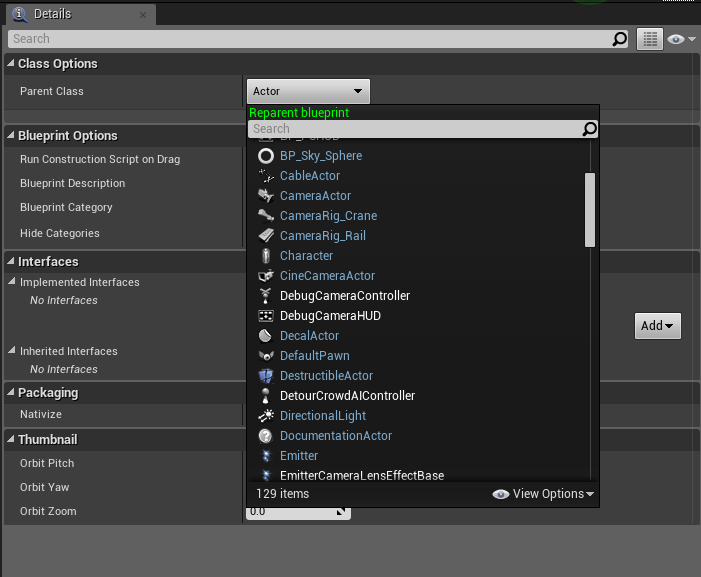Choose CameraActor as new parent
This screenshot has height=577, width=701.
click(315, 196)
